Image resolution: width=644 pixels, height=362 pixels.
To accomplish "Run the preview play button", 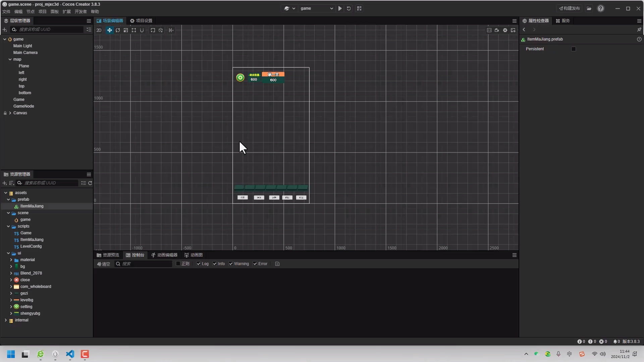I will click(340, 8).
